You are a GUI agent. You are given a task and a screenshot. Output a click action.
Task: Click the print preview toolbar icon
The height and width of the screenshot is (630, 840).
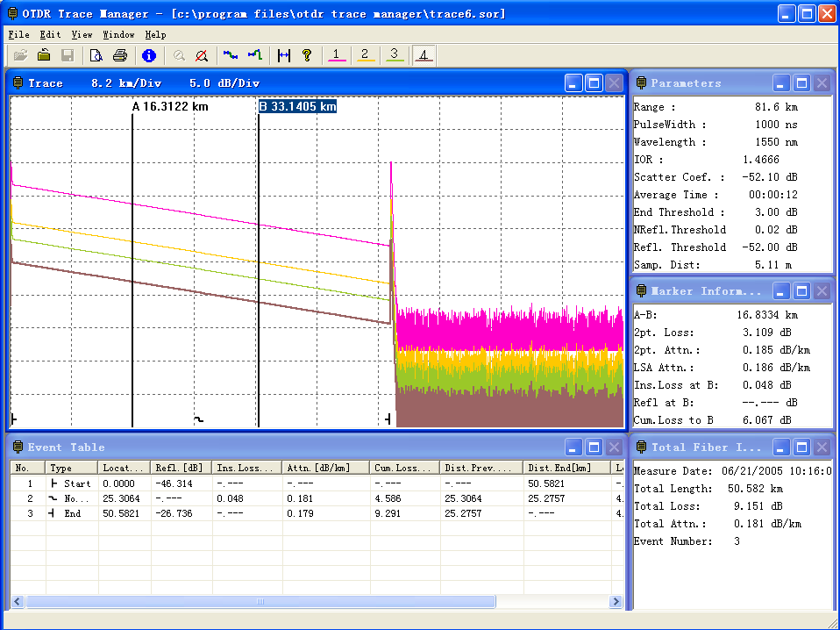click(x=96, y=55)
